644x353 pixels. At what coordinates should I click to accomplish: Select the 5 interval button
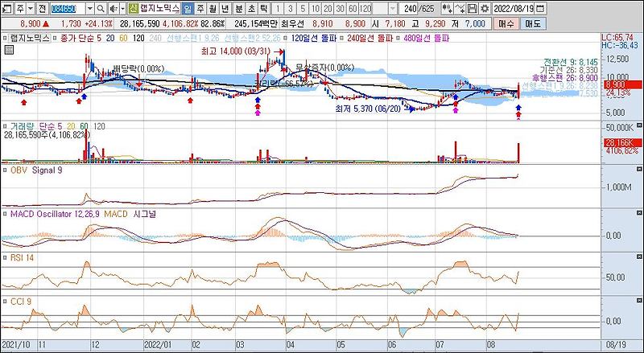tap(303, 8)
